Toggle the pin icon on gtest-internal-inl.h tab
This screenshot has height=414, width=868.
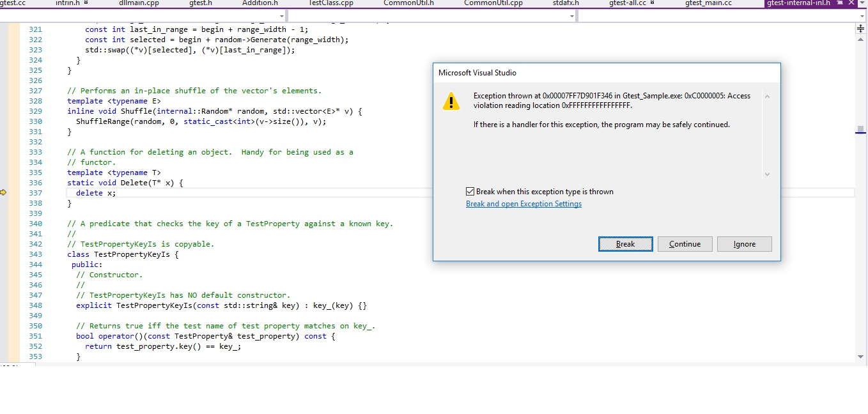coord(841,3)
